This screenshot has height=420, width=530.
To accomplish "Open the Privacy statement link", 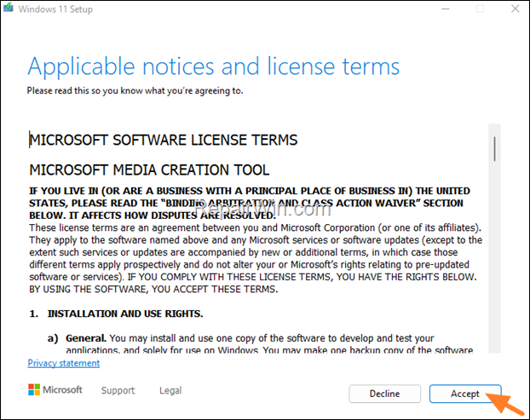I will [x=64, y=363].
